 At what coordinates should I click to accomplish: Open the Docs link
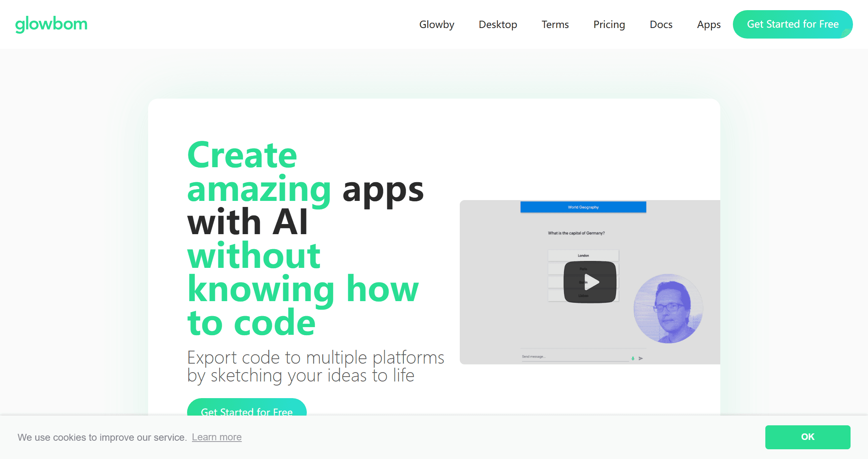coord(661,24)
